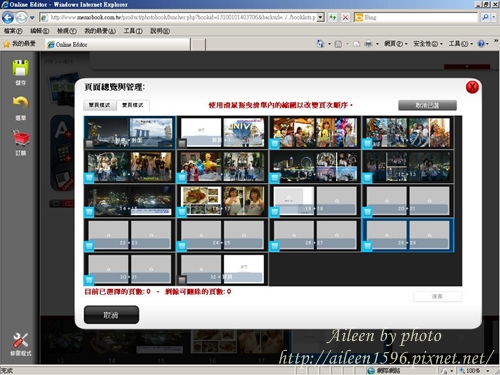Click trash icon on pages 12-13 spread
This screenshot has height=375, width=500.
pyautogui.click(x=367, y=178)
